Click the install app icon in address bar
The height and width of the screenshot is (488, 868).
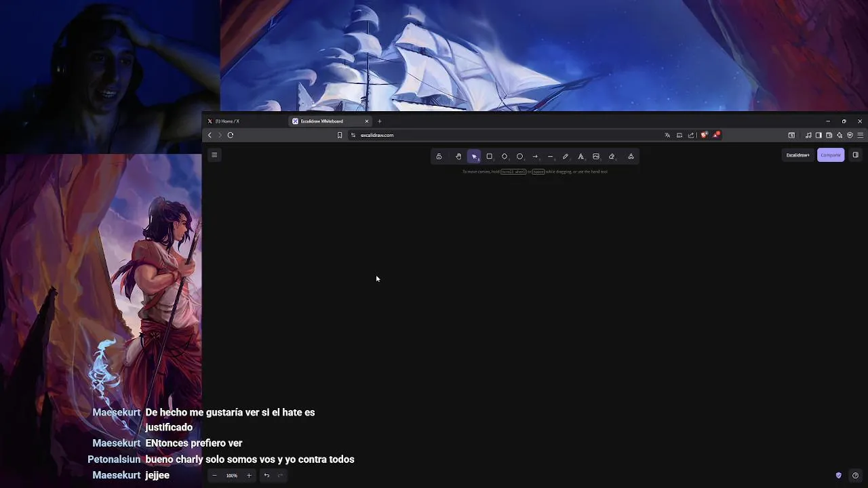[679, 135]
